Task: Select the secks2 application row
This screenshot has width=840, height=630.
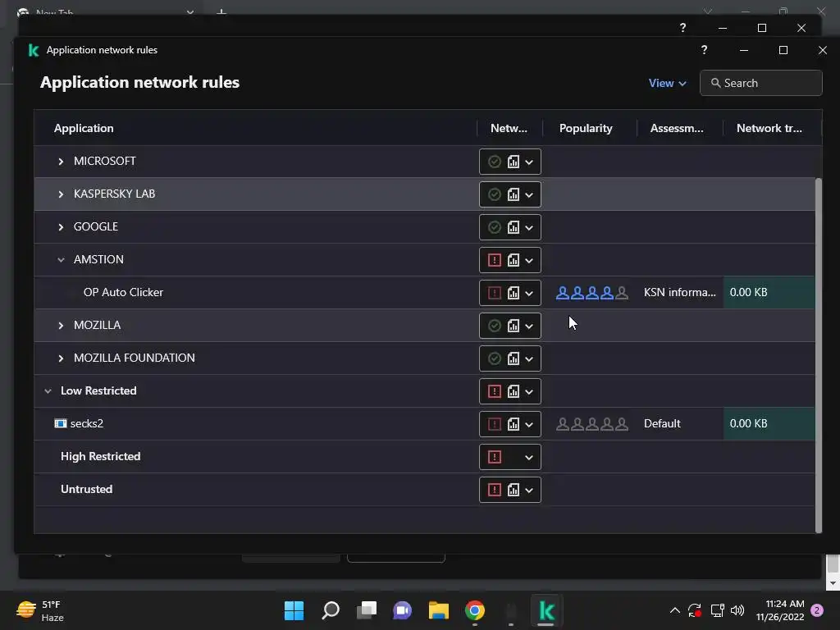Action: [424, 424]
